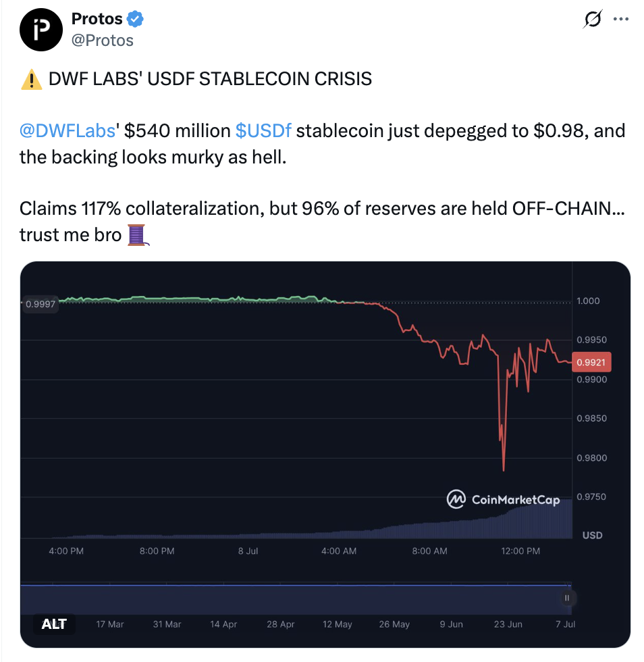Image resolution: width=644 pixels, height=662 pixels.
Task: Click the thread spool emoji
Action: 138,235
